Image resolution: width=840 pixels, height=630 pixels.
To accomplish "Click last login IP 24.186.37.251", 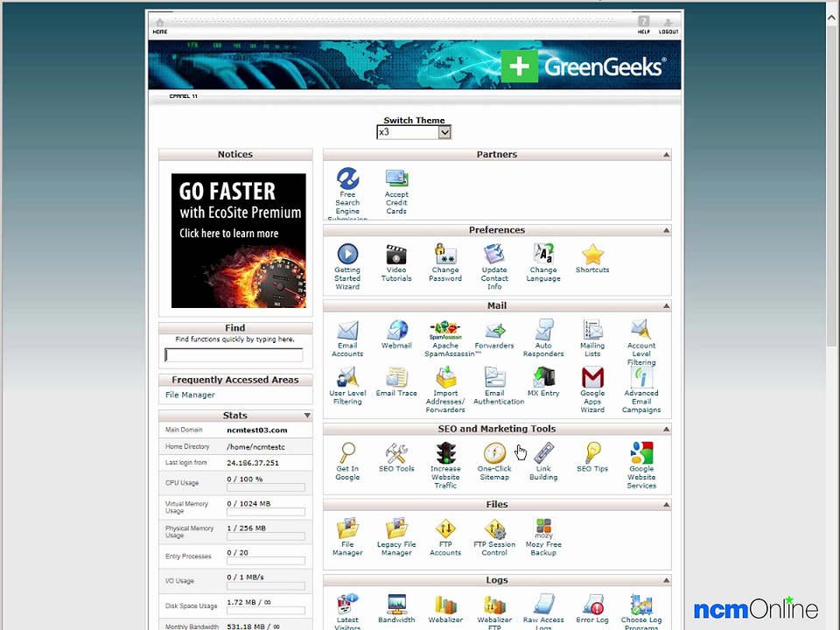I will point(252,463).
